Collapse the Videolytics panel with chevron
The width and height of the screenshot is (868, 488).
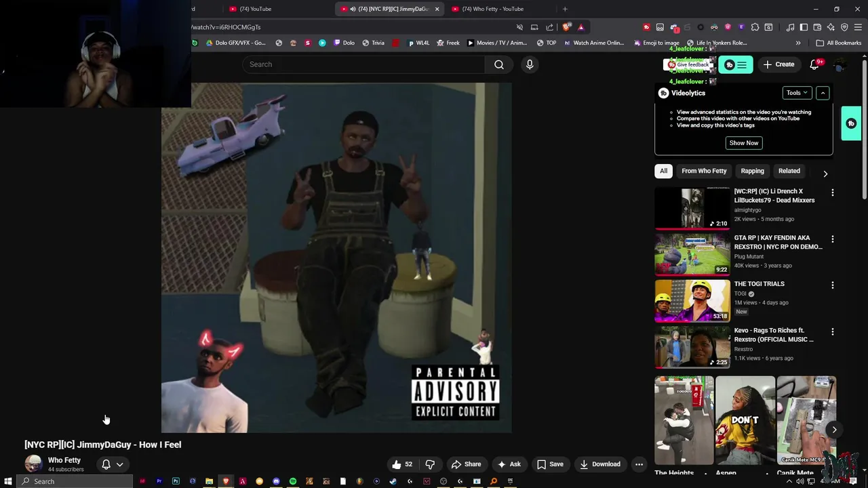pos(823,93)
